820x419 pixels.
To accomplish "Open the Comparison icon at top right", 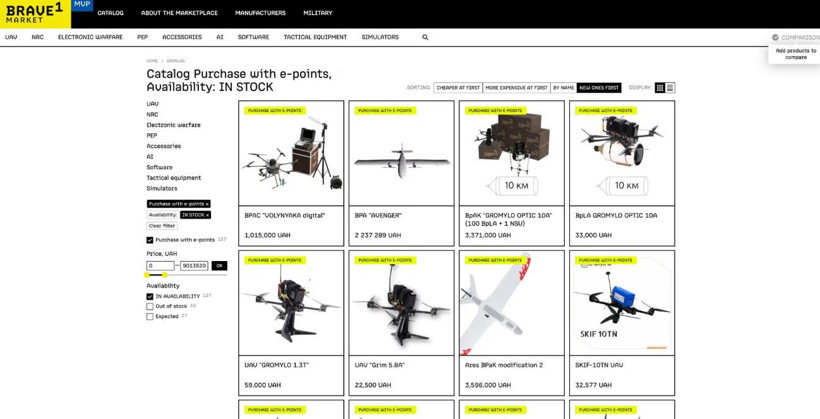I will [775, 37].
